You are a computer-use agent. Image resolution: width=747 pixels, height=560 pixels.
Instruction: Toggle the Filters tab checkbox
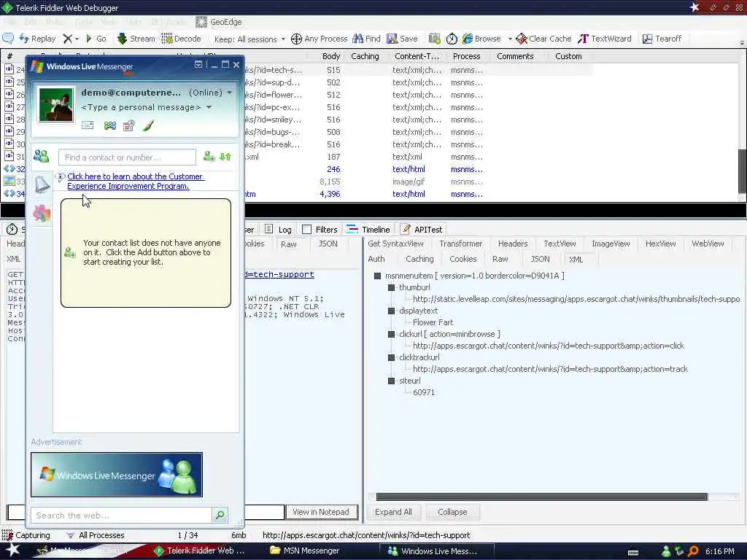tap(307, 230)
